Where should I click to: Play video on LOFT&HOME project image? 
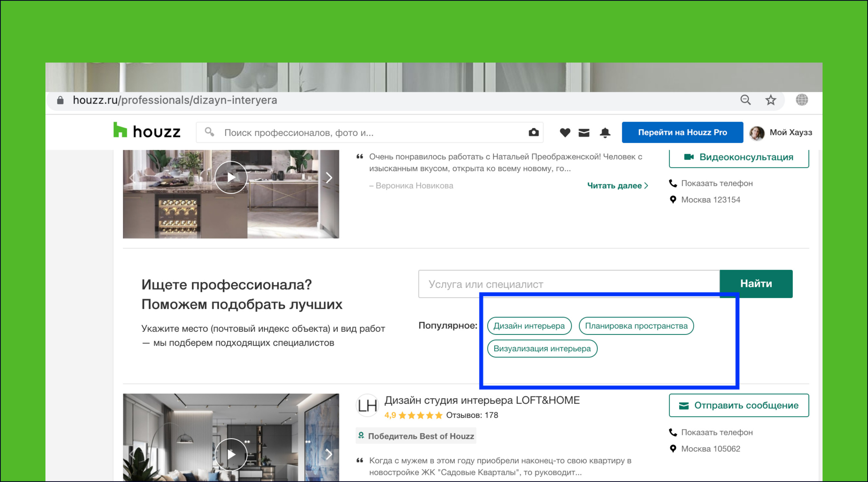click(x=231, y=454)
